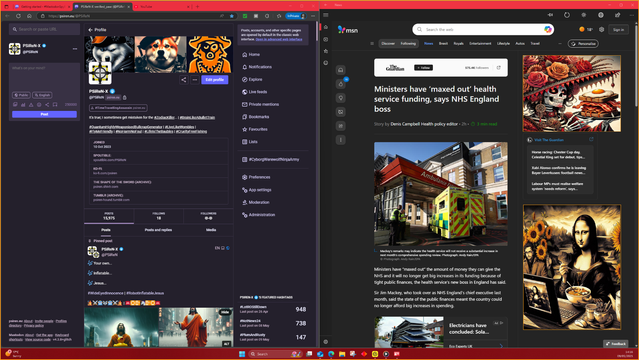
Task: Click the msn logo in News window
Action: 348,30
